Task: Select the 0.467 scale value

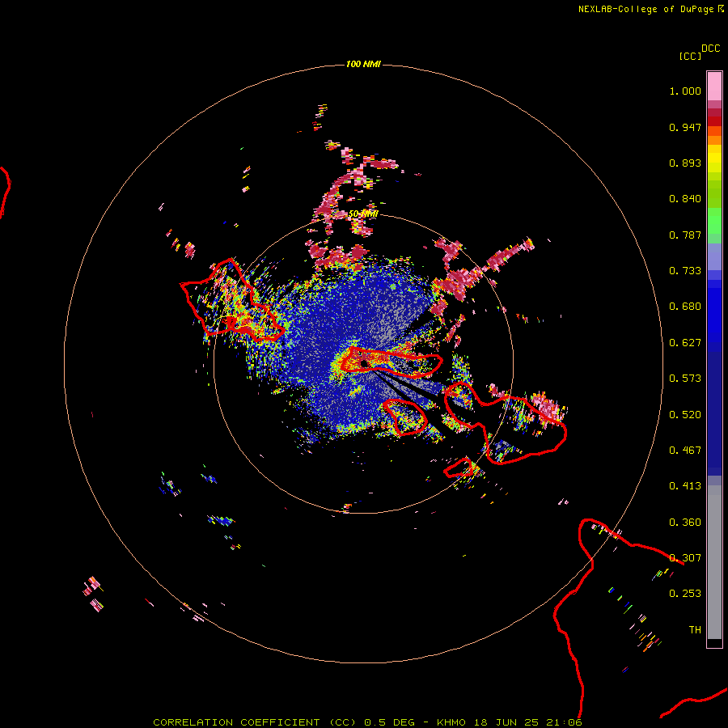Action: click(x=685, y=451)
